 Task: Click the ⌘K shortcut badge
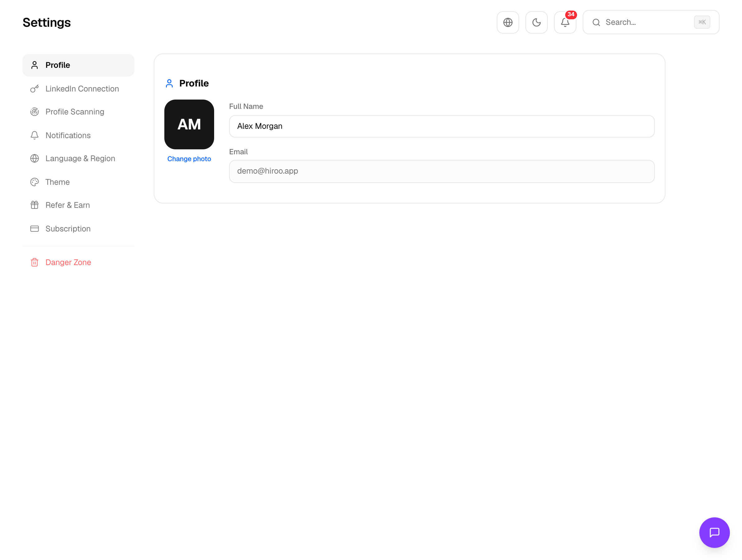point(702,22)
